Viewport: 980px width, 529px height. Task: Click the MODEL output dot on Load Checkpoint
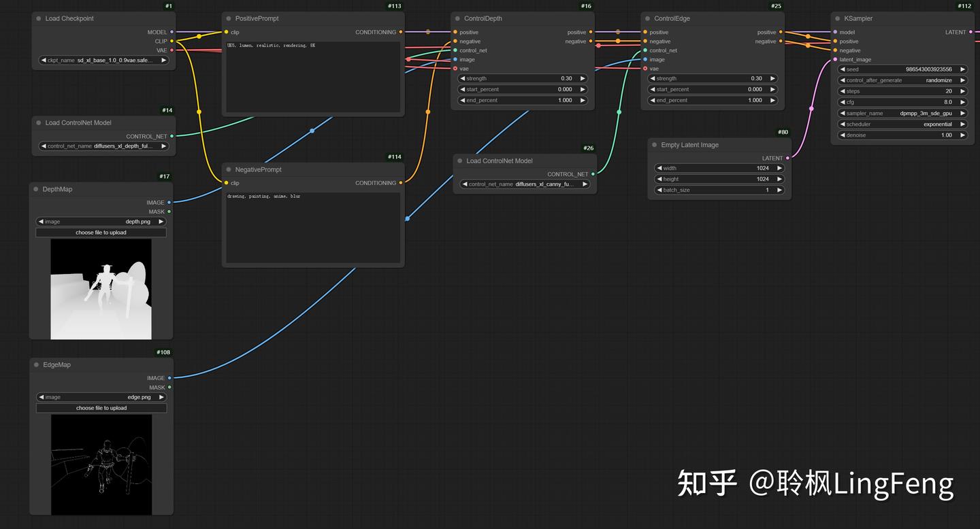pyautogui.click(x=172, y=32)
